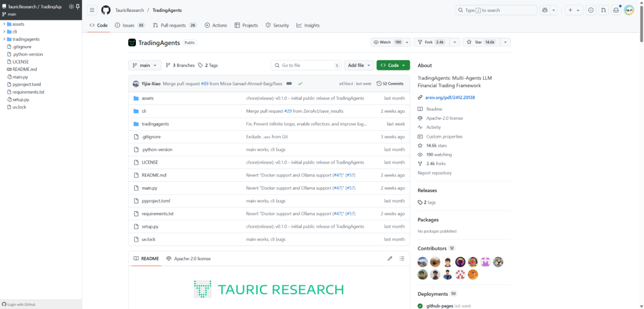Open pull request #29 link in cli row
644x309 pixels.
pos(287,112)
